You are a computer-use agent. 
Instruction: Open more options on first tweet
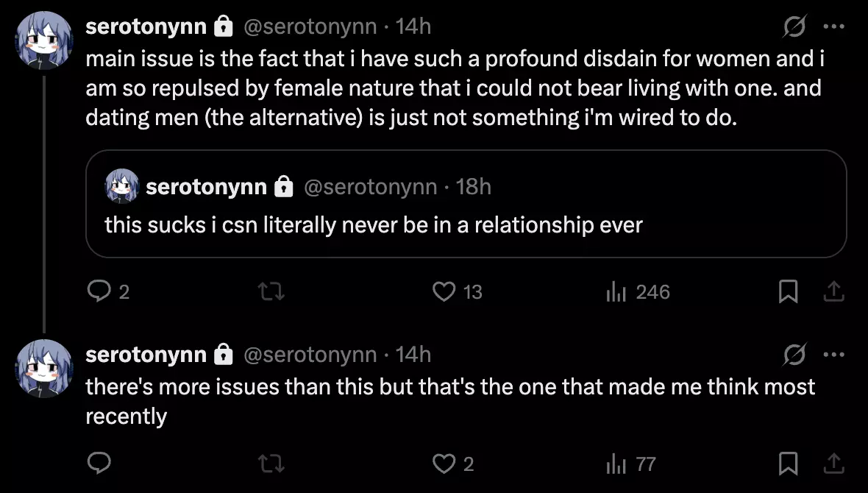pyautogui.click(x=833, y=26)
